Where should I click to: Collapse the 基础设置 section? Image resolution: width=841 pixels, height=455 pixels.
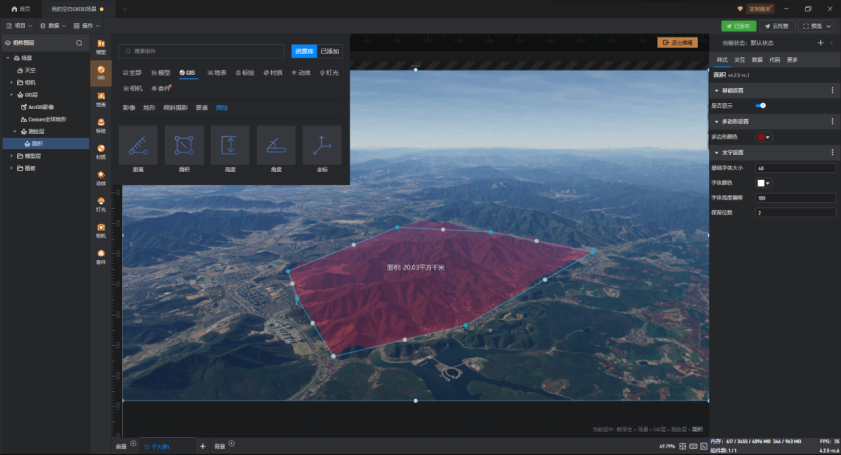pos(717,91)
